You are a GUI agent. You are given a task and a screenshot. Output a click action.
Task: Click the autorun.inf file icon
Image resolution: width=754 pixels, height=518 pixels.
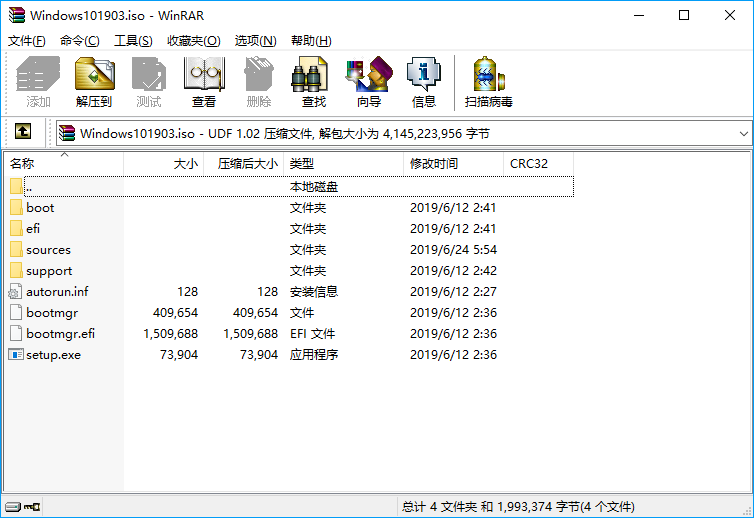click(15, 291)
